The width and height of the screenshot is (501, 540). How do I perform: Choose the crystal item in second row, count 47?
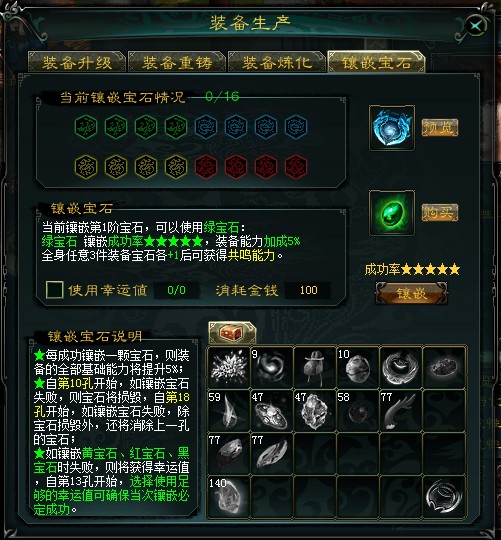pyautogui.click(x=315, y=411)
